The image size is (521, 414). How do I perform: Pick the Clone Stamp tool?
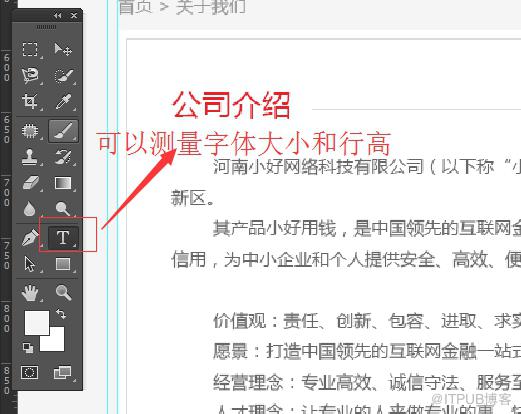click(x=30, y=157)
